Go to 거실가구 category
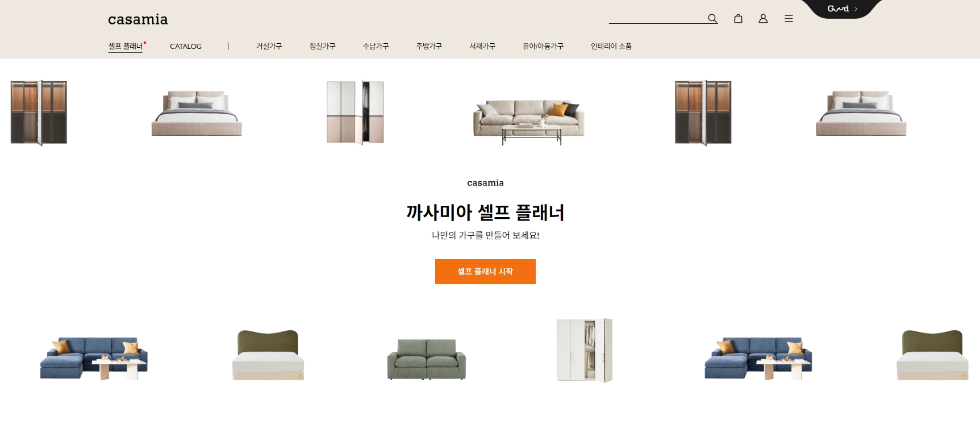Screen dimensions: 980x432 click(x=269, y=46)
